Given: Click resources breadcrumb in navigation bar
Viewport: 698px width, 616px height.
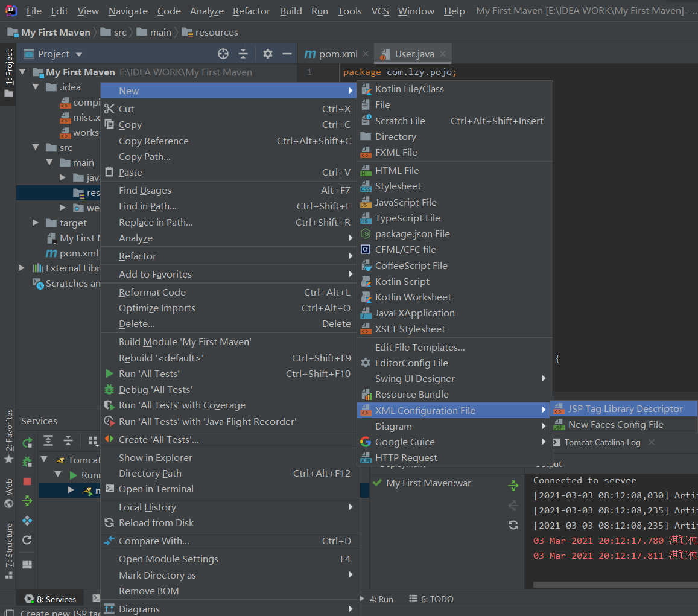Looking at the screenshot, I should pos(210,33).
